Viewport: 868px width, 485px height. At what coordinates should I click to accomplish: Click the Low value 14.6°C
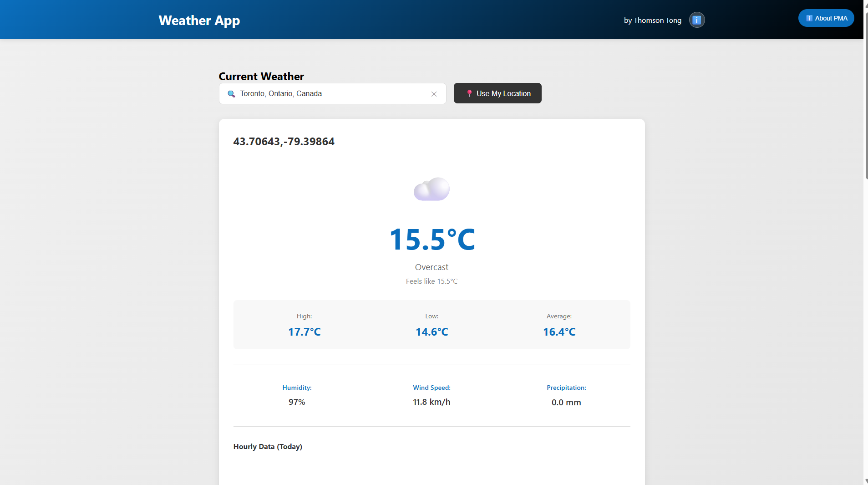point(431,332)
